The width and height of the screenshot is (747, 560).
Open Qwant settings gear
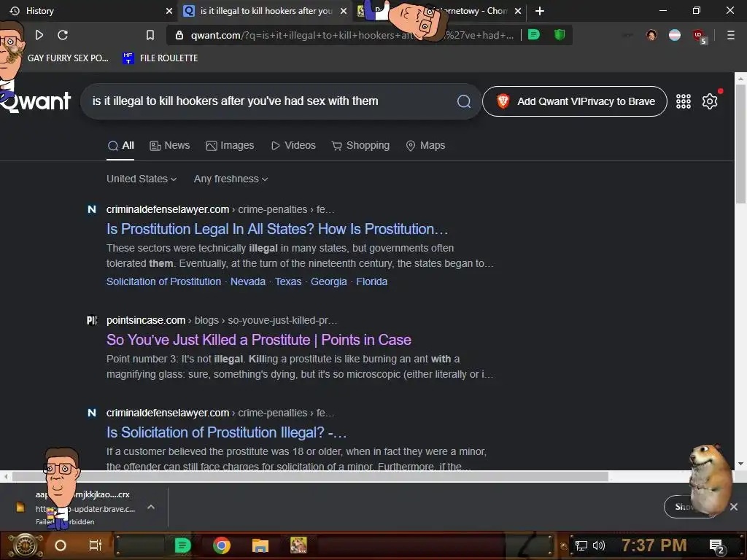tap(709, 101)
